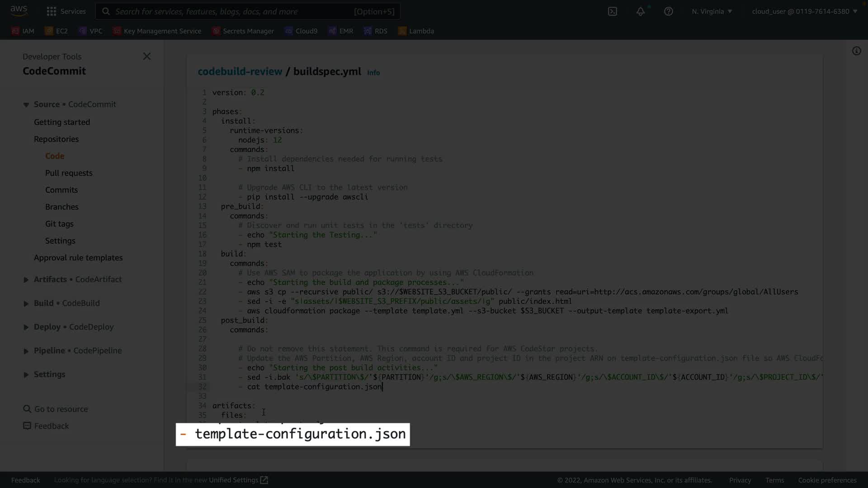Open the Services grid menu
The width and height of the screenshot is (868, 488).
[66, 11]
